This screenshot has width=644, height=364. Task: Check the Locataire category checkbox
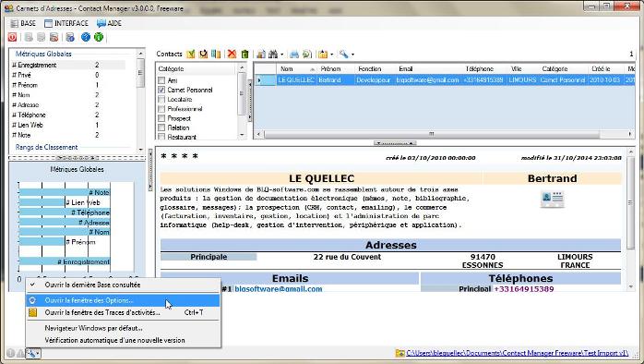click(161, 100)
